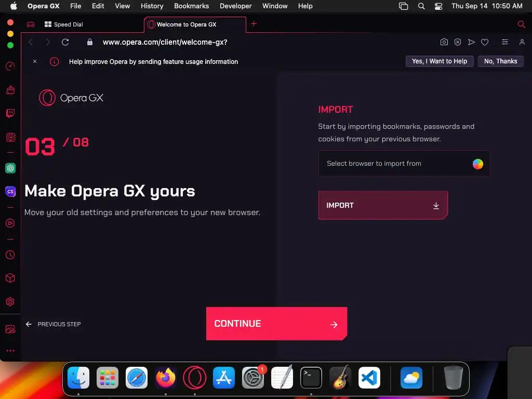Open Finder from the Dock
532x399 pixels.
coord(78,378)
